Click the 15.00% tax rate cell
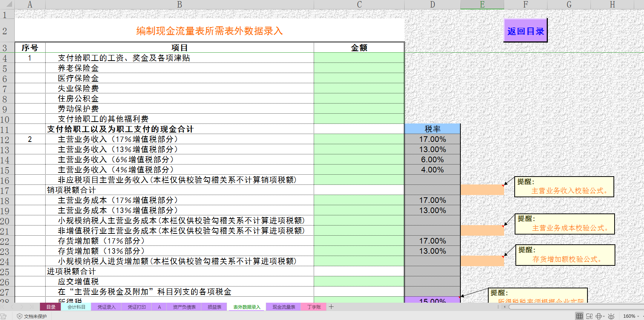 tap(432, 300)
